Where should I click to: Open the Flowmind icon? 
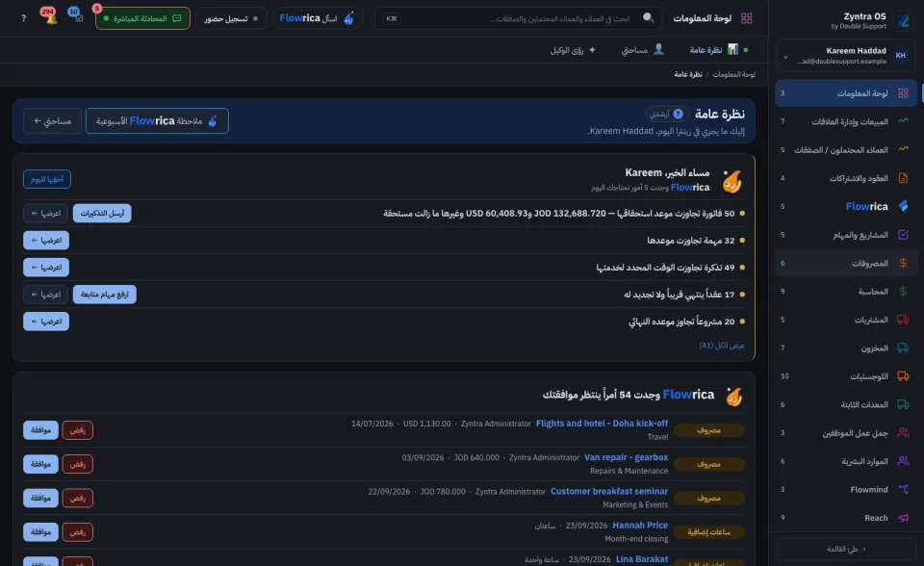pyautogui.click(x=903, y=489)
